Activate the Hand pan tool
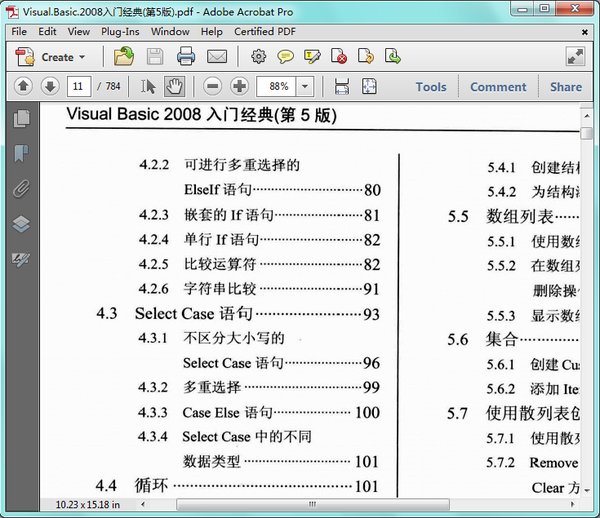 (175, 87)
